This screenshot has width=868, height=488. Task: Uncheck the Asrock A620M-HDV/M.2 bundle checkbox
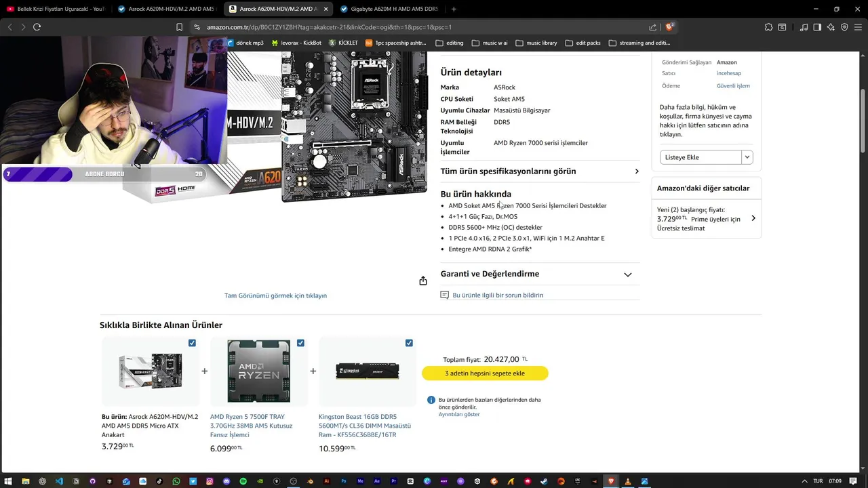click(x=192, y=343)
